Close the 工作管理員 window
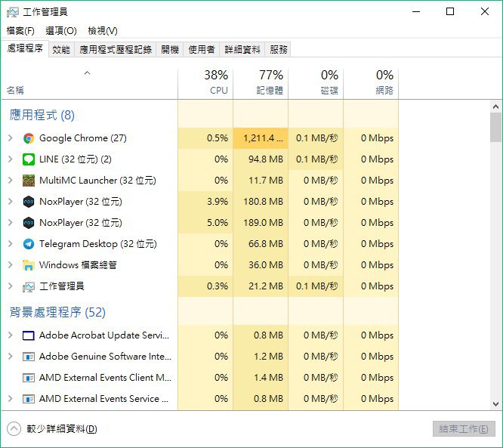The image size is (503, 448). [485, 12]
